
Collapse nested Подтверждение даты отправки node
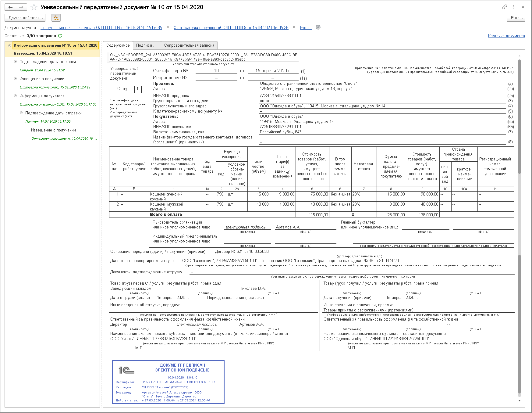(21, 113)
